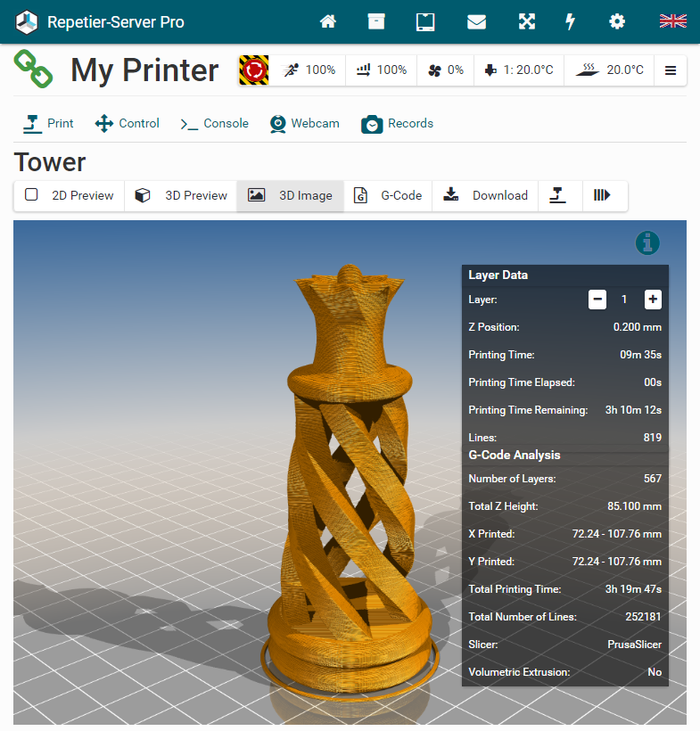The image size is (700, 731).
Task: Increase layer number with plus button
Action: tap(653, 300)
